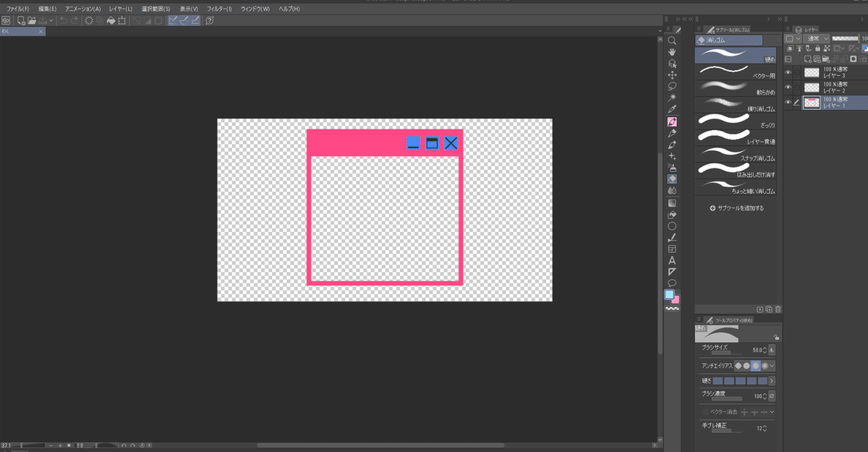
Task: Hide レイヤー 1 visibility eye
Action: [x=788, y=103]
